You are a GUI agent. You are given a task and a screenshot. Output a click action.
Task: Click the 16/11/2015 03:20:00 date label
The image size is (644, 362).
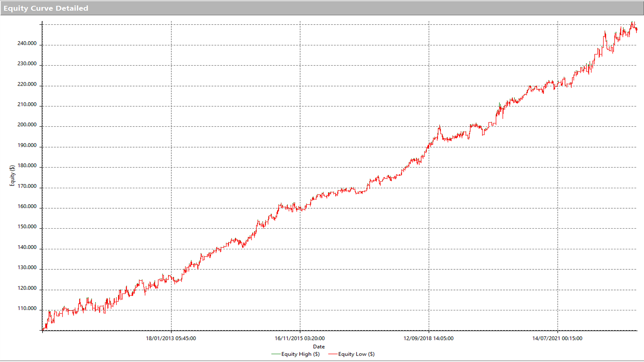click(x=300, y=338)
